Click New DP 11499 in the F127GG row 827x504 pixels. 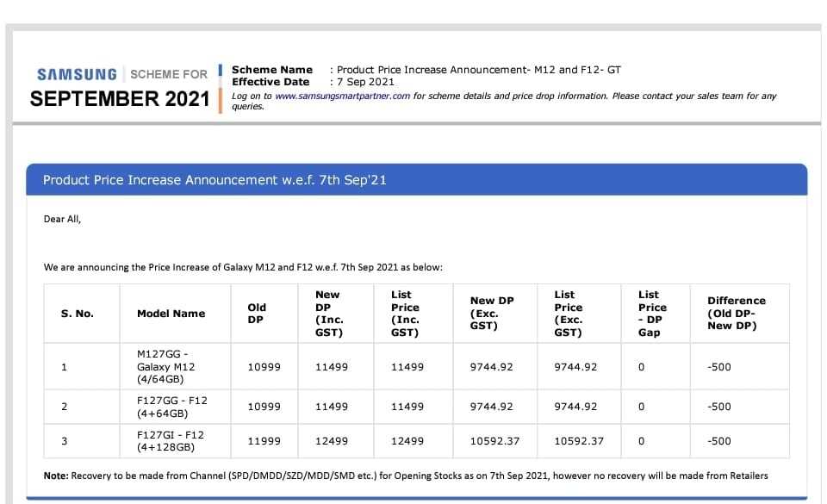(x=332, y=407)
